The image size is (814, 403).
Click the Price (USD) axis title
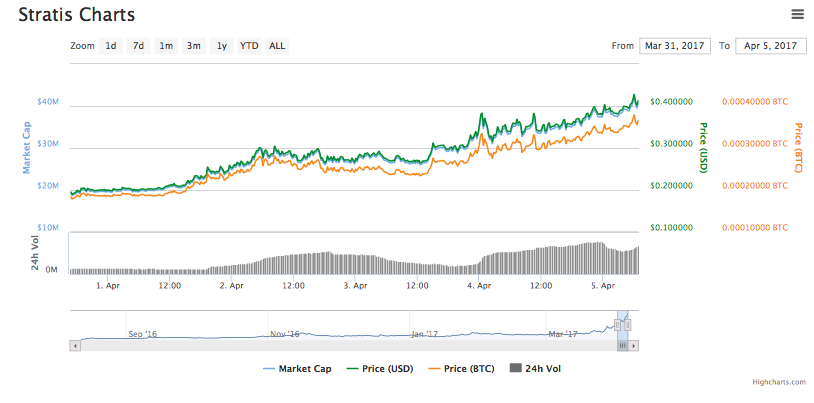tap(703, 148)
